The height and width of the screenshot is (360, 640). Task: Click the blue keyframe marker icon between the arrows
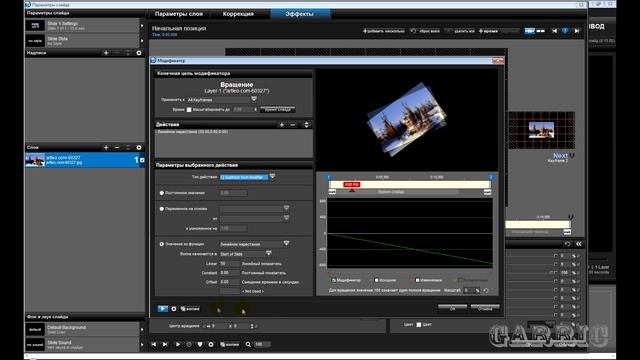tap(565, 31)
